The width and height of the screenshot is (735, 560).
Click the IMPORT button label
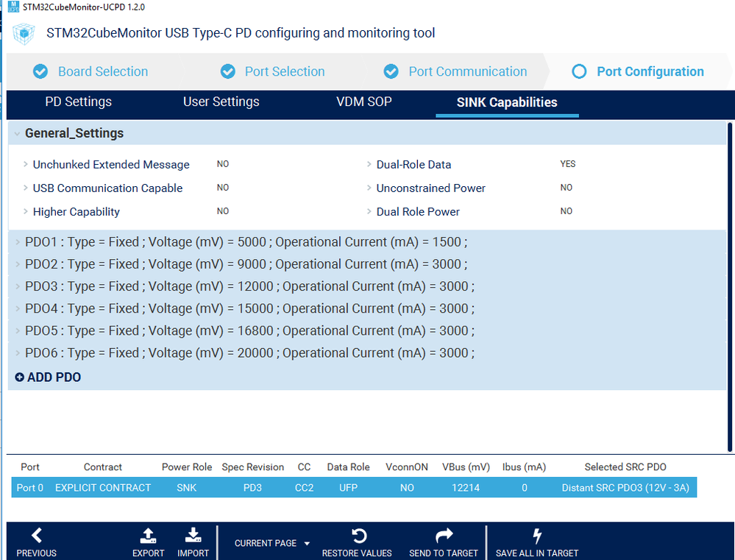pyautogui.click(x=193, y=553)
